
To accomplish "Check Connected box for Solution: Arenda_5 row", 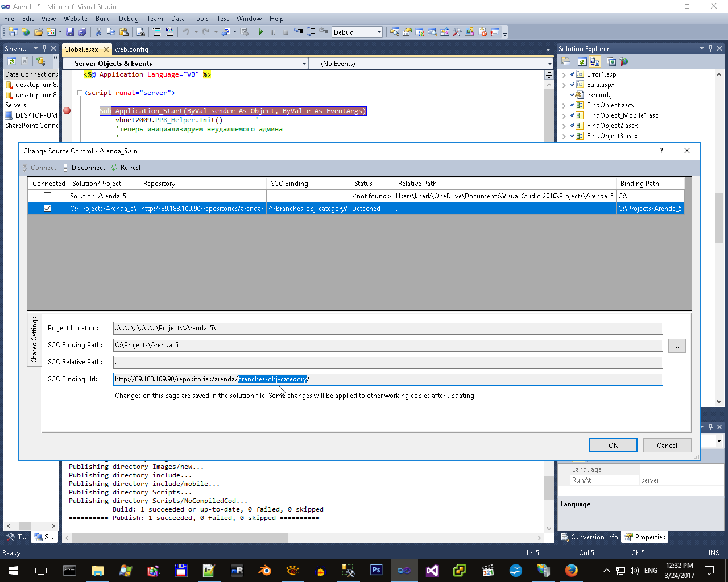I will [48, 196].
